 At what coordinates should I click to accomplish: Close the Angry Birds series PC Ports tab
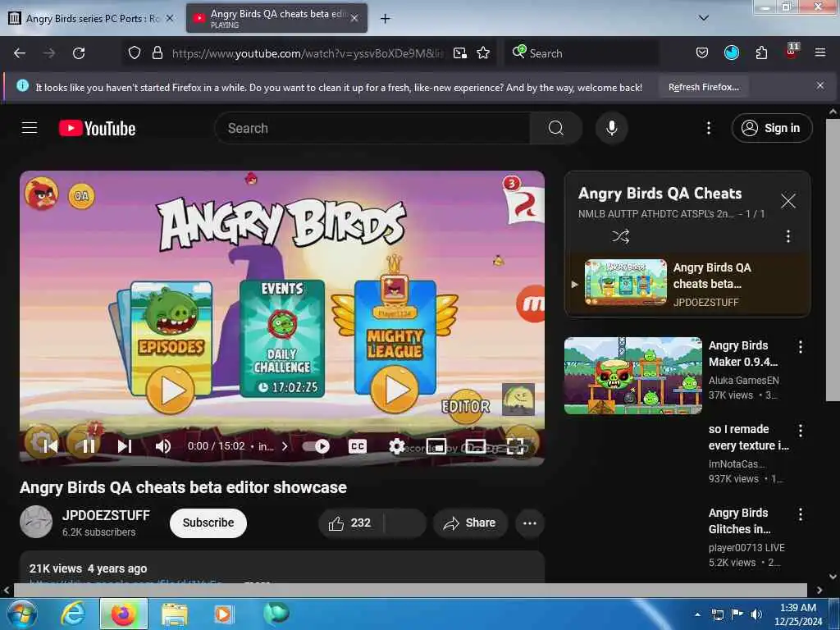click(169, 18)
